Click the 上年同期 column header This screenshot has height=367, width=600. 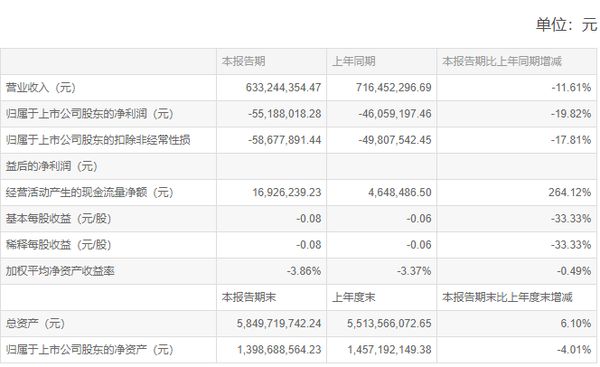click(354, 61)
